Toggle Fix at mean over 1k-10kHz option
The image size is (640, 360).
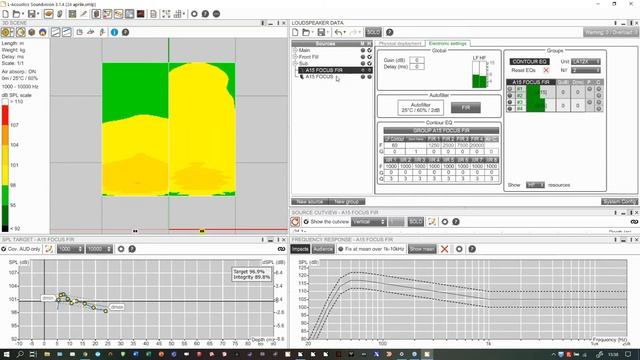(341, 249)
